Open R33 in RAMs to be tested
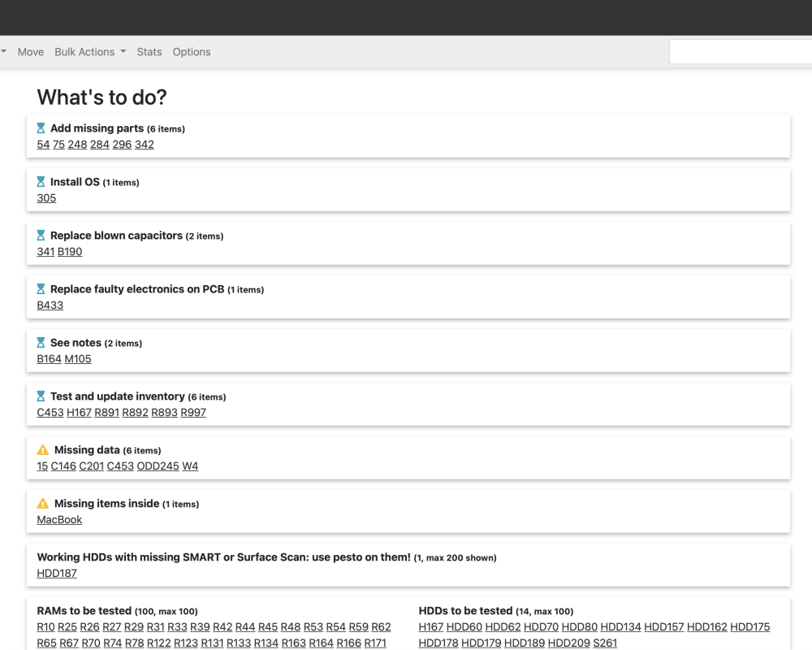Image resolution: width=812 pixels, height=650 pixels. tap(177, 627)
